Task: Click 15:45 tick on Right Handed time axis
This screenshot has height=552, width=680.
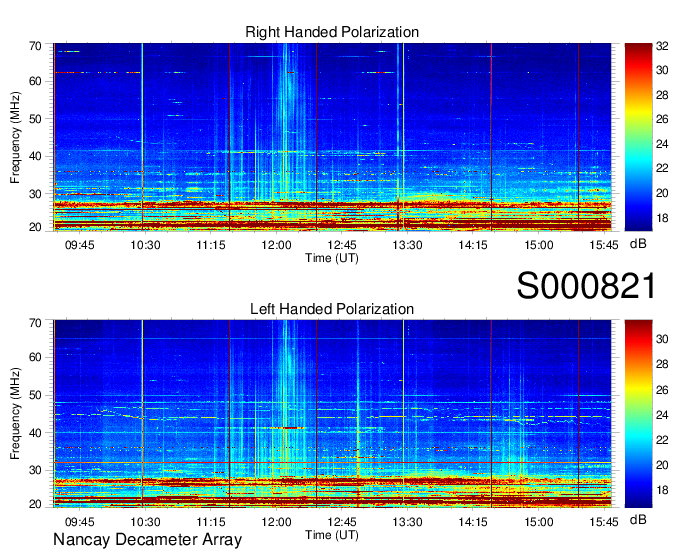Action: tap(604, 245)
